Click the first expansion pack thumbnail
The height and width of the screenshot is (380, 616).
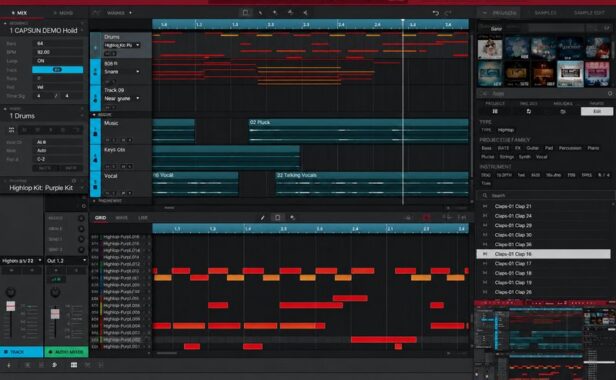490,48
